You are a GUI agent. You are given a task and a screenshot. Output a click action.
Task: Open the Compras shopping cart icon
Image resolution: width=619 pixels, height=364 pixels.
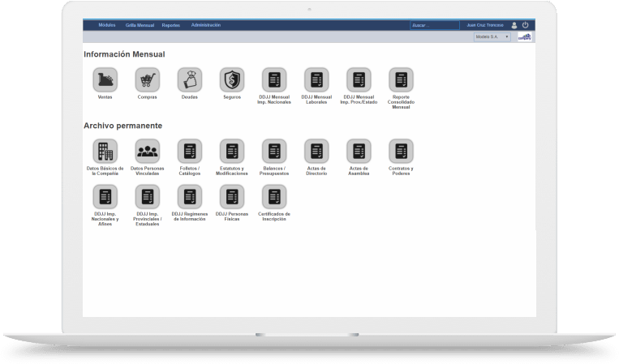click(147, 79)
